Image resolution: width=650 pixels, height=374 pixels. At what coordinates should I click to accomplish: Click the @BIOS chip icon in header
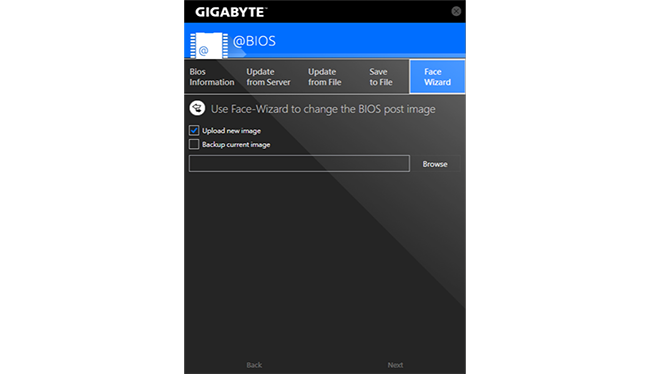(x=209, y=45)
